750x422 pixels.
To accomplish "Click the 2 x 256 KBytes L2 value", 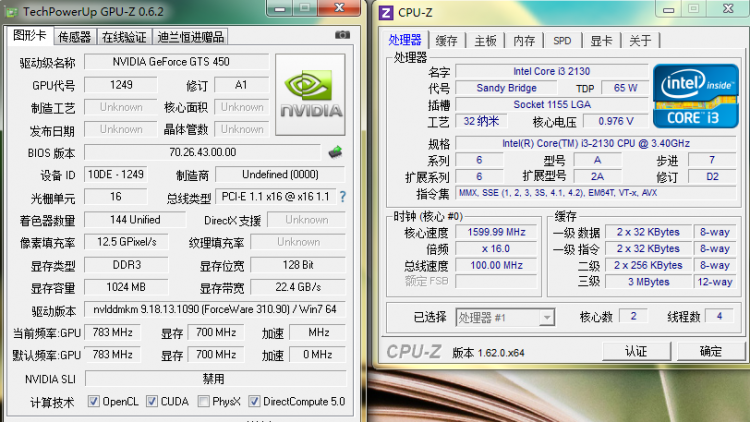I will tap(648, 265).
